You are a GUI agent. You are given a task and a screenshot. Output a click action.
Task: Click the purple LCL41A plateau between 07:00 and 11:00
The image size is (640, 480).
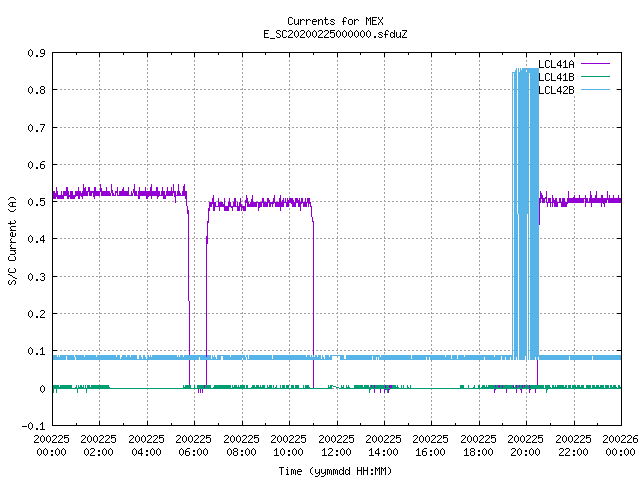point(260,203)
